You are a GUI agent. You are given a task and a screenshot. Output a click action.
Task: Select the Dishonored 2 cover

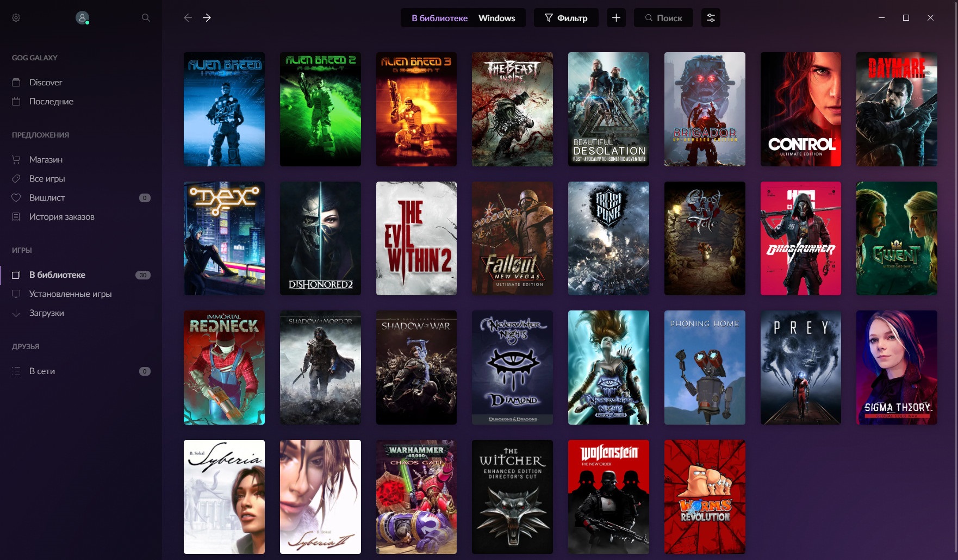coord(320,238)
